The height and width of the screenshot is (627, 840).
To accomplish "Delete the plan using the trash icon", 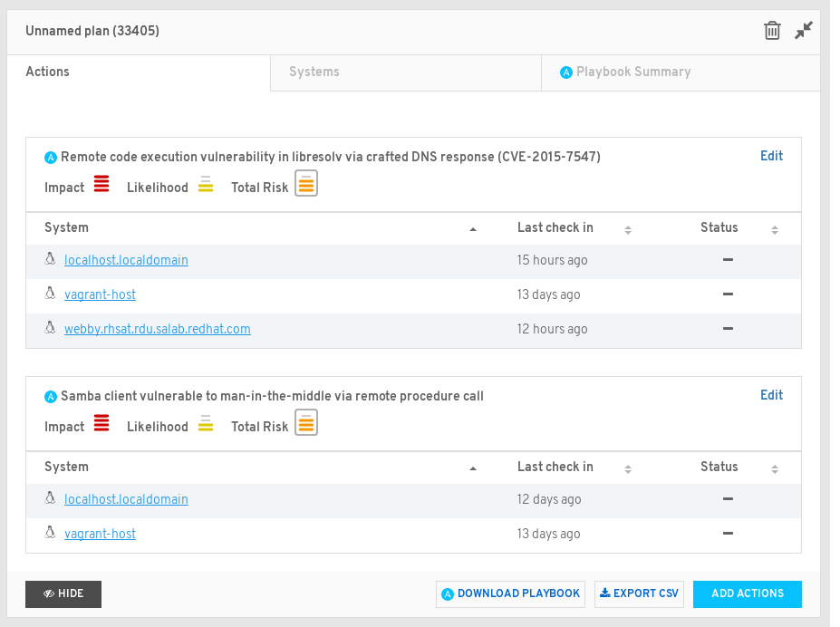I will [772, 30].
